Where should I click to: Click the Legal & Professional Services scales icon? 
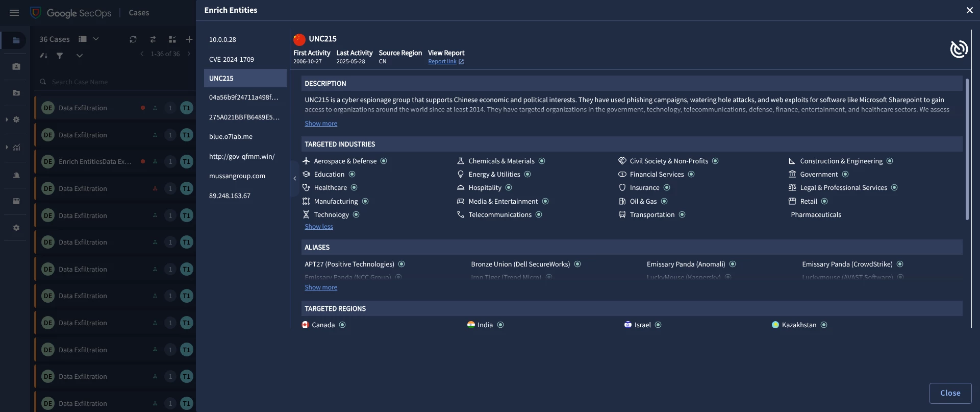click(x=792, y=187)
